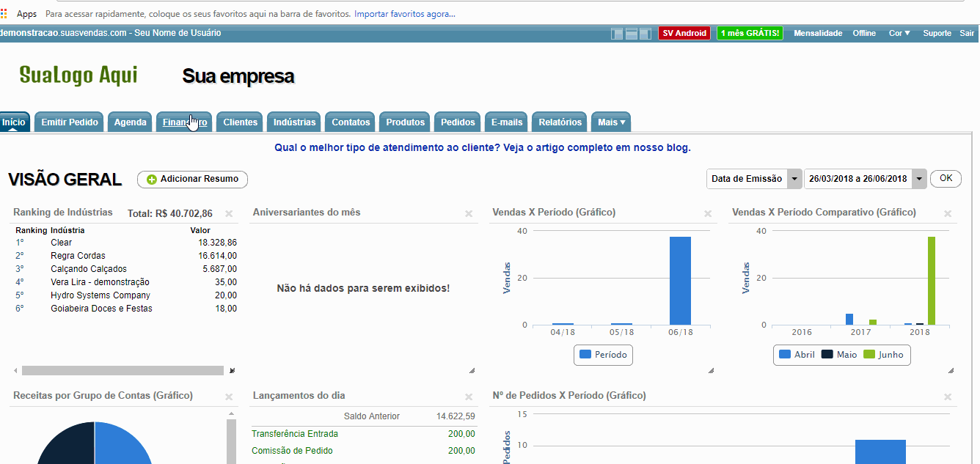Expand the Mais tab menu
Viewport: 980px width, 464px height.
point(611,122)
